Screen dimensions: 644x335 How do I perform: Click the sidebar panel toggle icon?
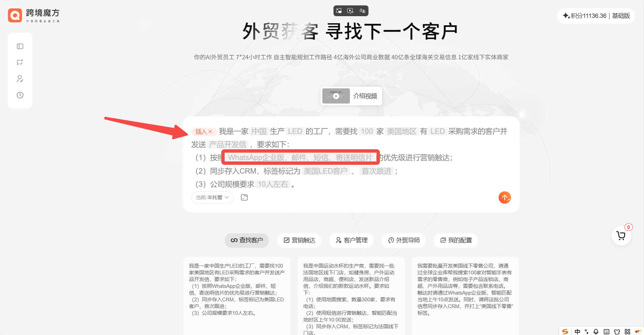pyautogui.click(x=20, y=46)
